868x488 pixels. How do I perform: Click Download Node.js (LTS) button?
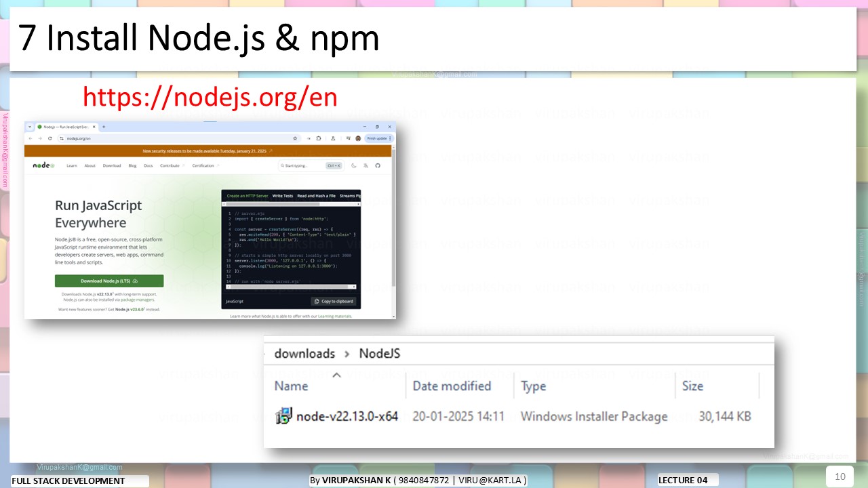[109, 281]
